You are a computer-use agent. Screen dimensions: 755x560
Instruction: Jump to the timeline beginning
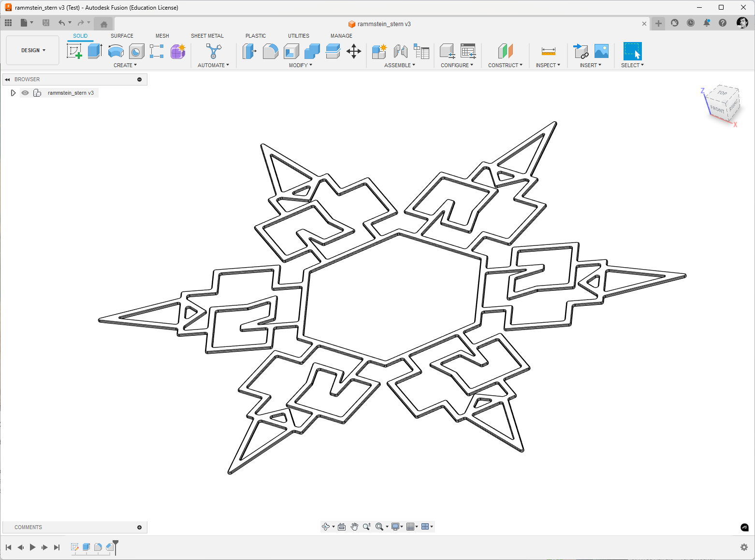click(8, 547)
